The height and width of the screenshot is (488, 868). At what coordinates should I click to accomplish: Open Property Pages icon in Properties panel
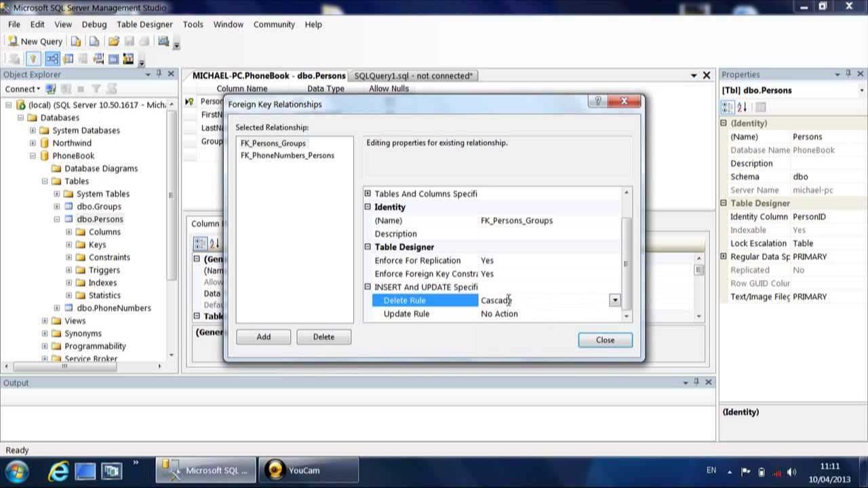tap(760, 107)
